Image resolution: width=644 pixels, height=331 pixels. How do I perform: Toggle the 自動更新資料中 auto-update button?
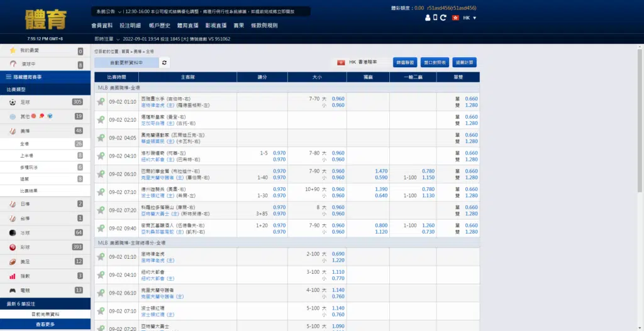(126, 63)
